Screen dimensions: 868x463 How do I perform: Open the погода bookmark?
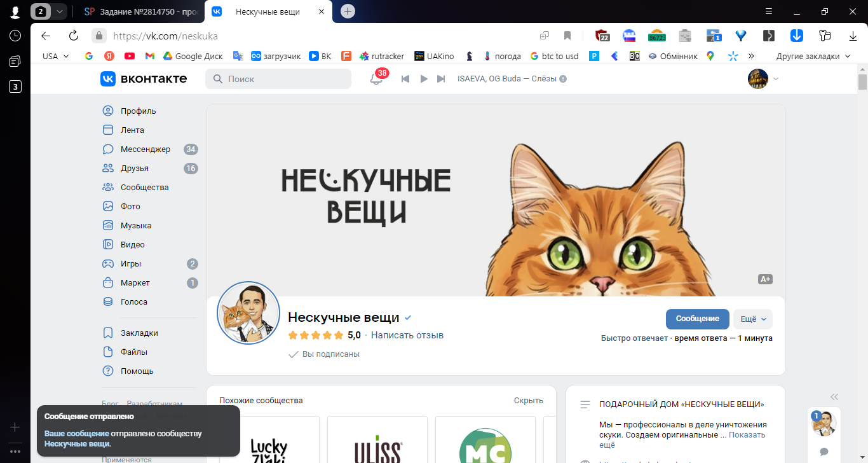tap(502, 56)
